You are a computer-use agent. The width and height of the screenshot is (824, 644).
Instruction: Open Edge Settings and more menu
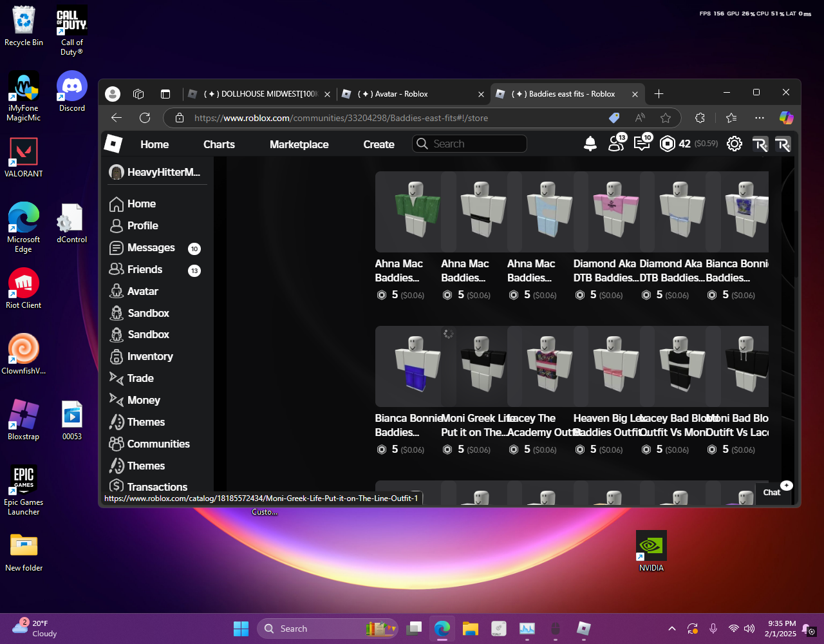pos(760,118)
